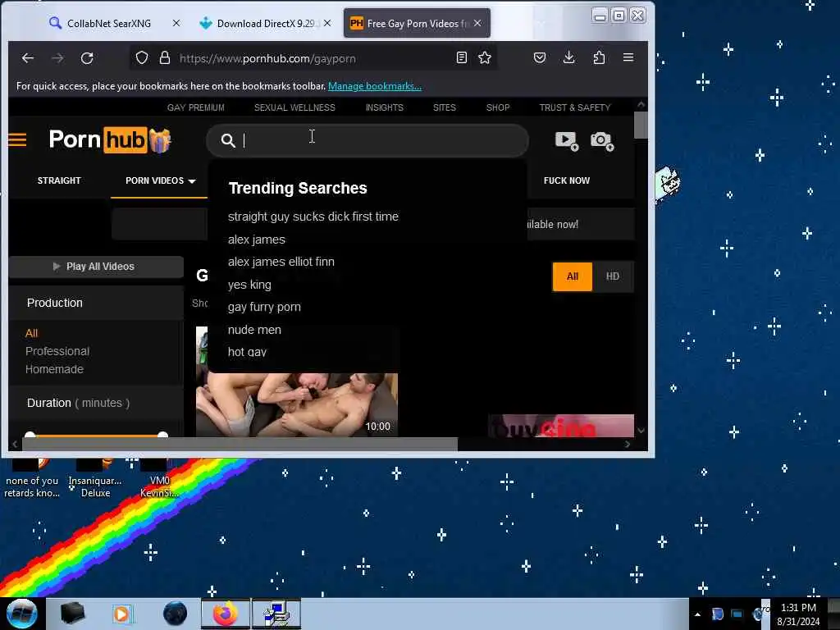Image resolution: width=840 pixels, height=630 pixels.
Task: Select the Homemade production filter
Action: (x=54, y=369)
